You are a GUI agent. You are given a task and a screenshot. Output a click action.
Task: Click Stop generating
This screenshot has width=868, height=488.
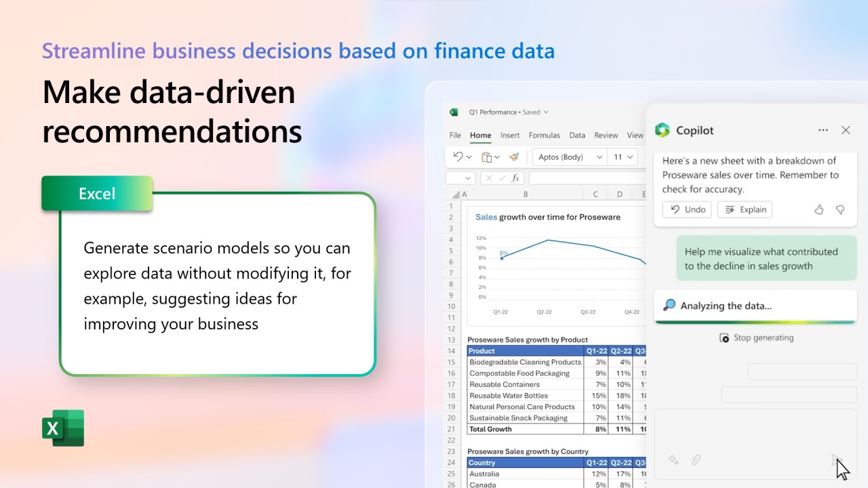pos(756,338)
